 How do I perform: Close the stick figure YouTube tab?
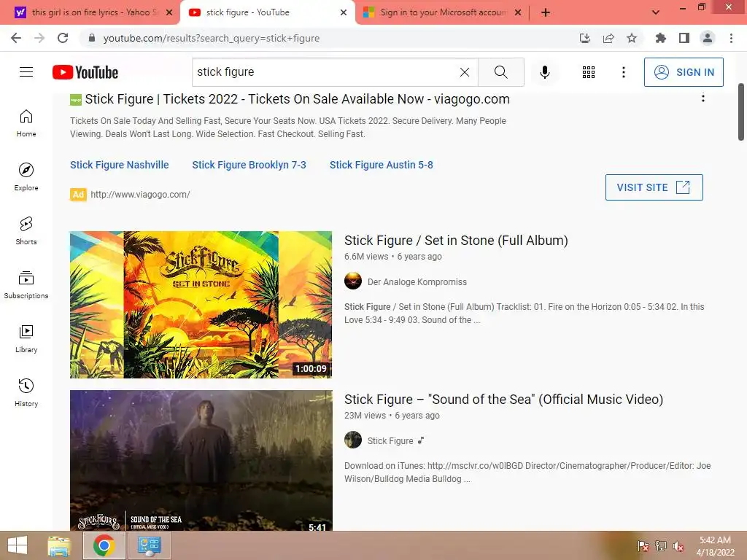(344, 12)
